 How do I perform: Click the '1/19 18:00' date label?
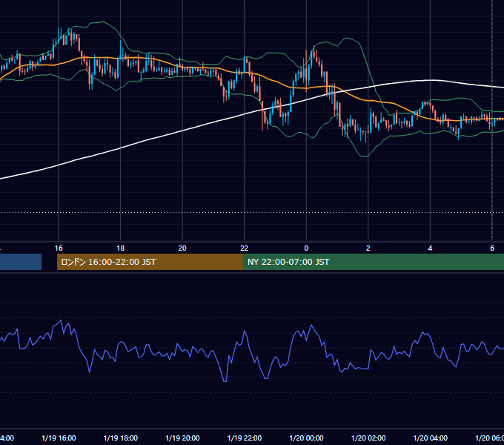121,438
